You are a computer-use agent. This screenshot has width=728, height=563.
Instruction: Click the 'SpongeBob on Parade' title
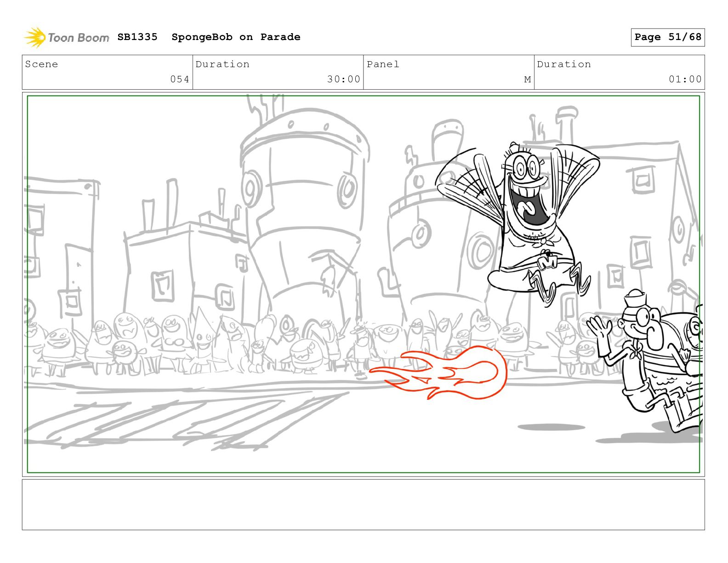236,37
